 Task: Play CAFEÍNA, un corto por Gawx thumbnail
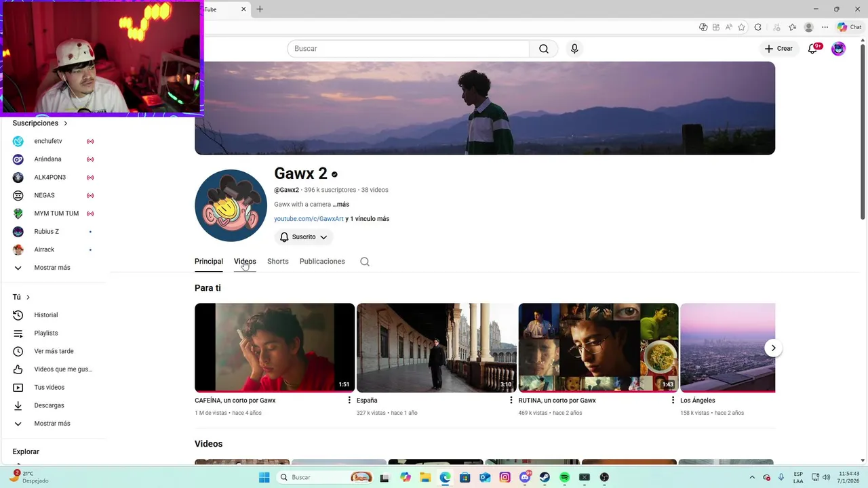pos(275,348)
